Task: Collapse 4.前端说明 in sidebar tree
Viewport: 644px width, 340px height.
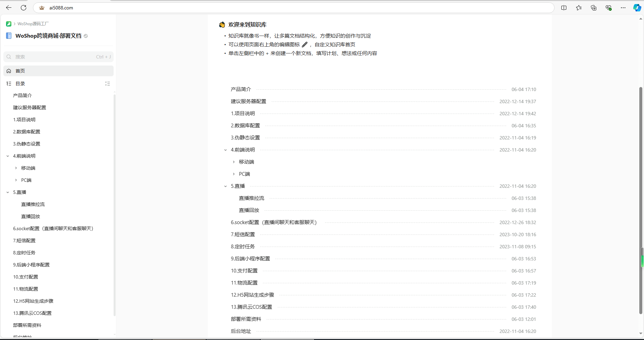Action: [x=8, y=156]
